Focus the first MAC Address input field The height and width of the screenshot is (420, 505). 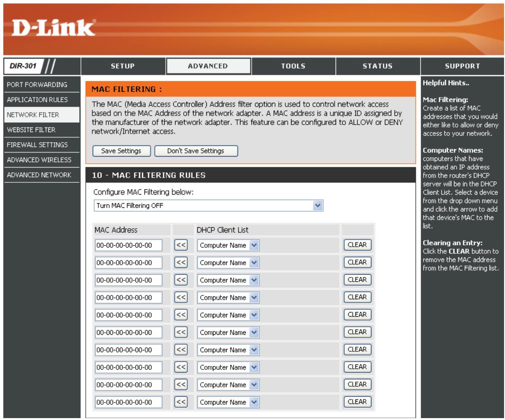point(128,245)
